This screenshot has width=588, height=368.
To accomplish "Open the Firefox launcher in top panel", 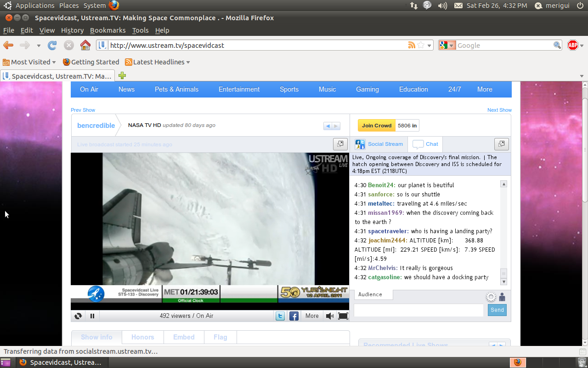I will [x=114, y=6].
